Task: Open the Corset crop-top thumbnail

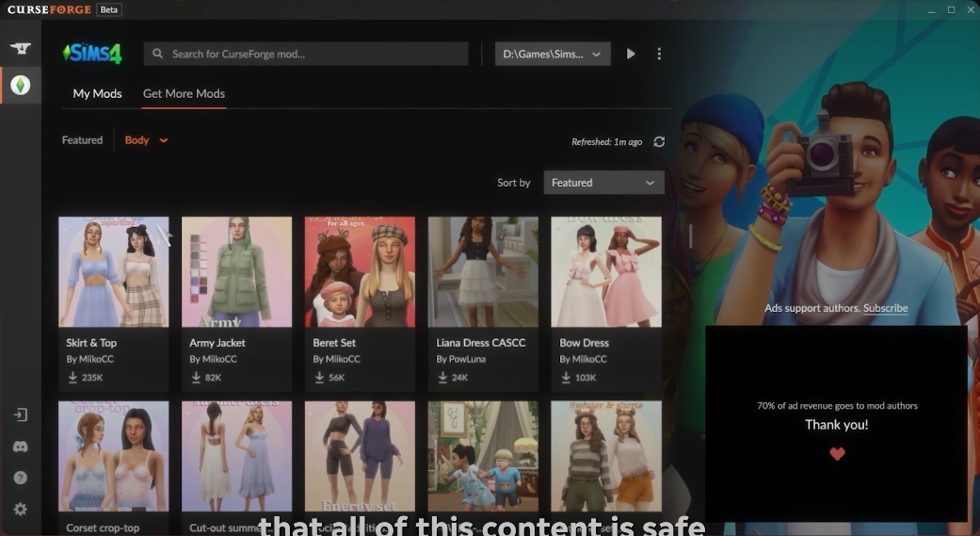Action: (114, 456)
